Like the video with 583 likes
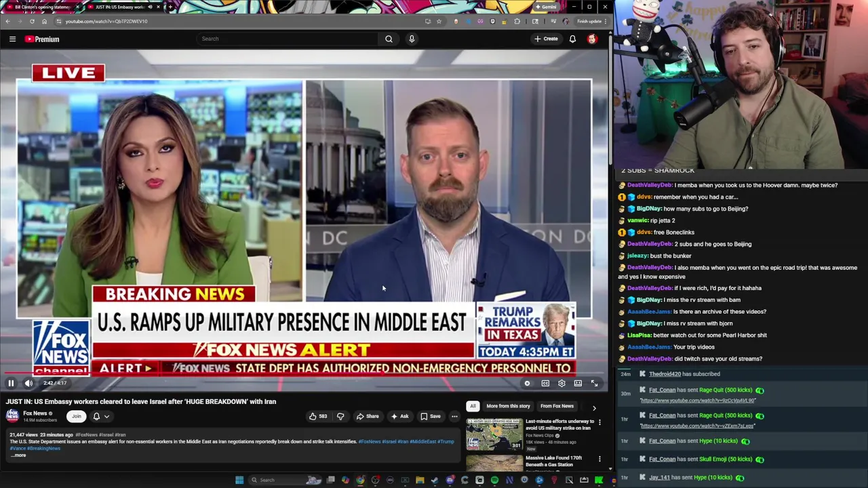868x488 pixels. (x=318, y=416)
